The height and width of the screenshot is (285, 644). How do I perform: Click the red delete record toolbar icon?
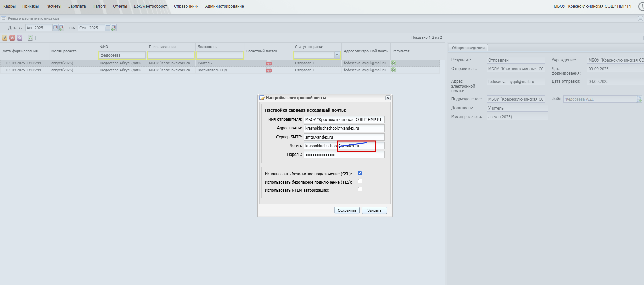(x=12, y=38)
